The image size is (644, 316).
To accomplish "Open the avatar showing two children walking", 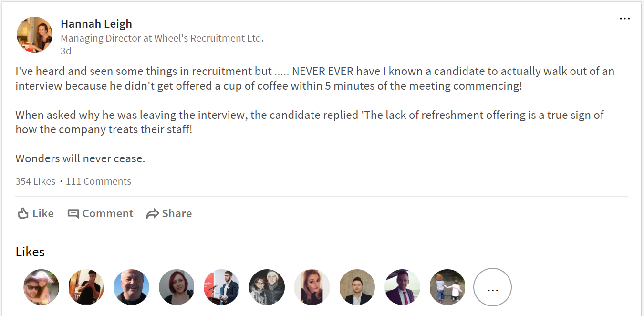I will [x=447, y=287].
